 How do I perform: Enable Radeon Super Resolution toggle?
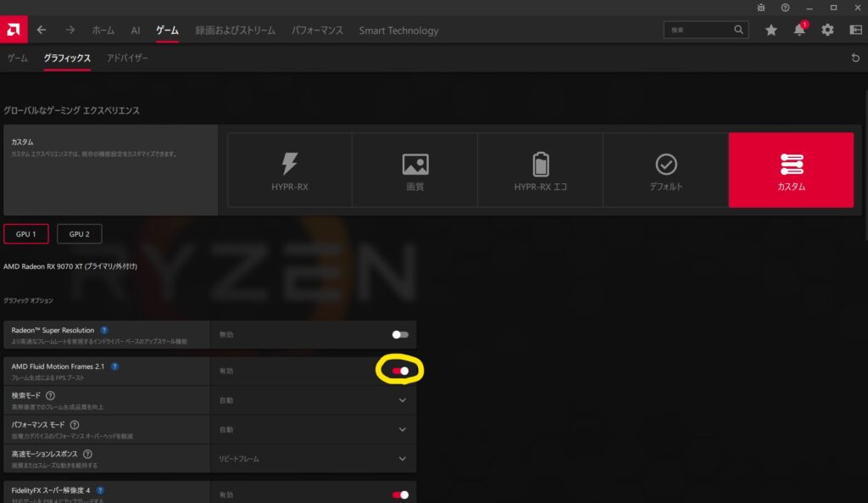[400, 334]
